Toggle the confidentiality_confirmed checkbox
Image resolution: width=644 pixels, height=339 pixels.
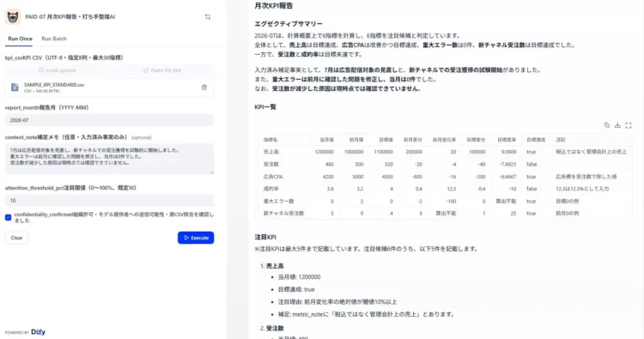pos(9,217)
